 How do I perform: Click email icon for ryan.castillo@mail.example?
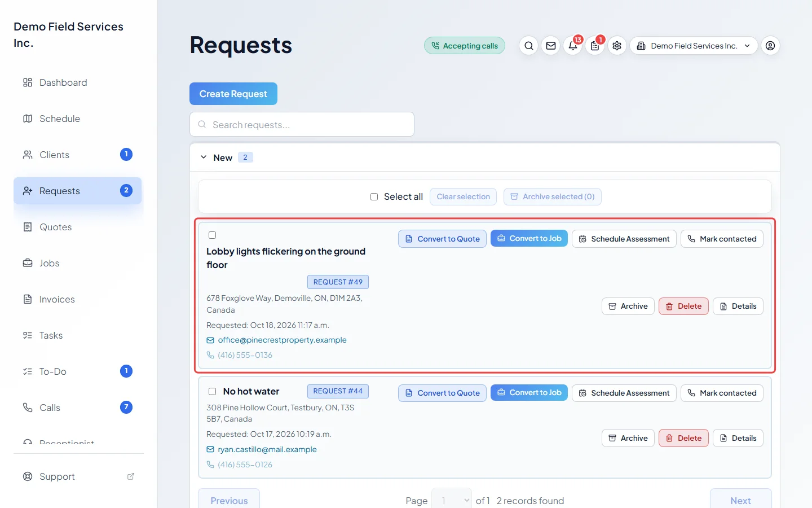coord(210,449)
